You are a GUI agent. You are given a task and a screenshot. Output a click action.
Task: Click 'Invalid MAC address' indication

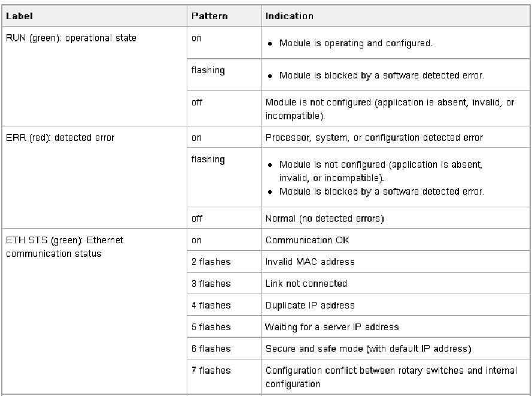(310, 262)
